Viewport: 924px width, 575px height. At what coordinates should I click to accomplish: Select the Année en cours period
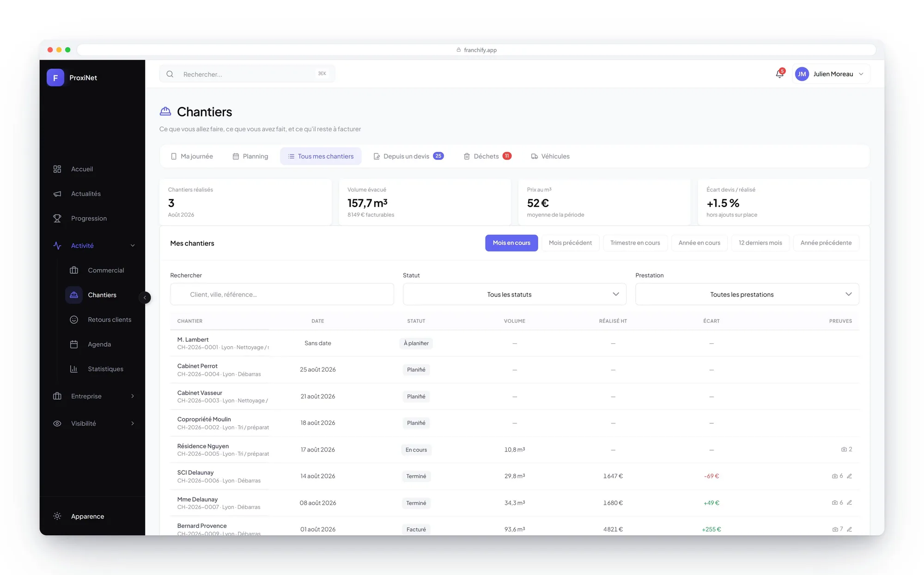[x=699, y=243]
